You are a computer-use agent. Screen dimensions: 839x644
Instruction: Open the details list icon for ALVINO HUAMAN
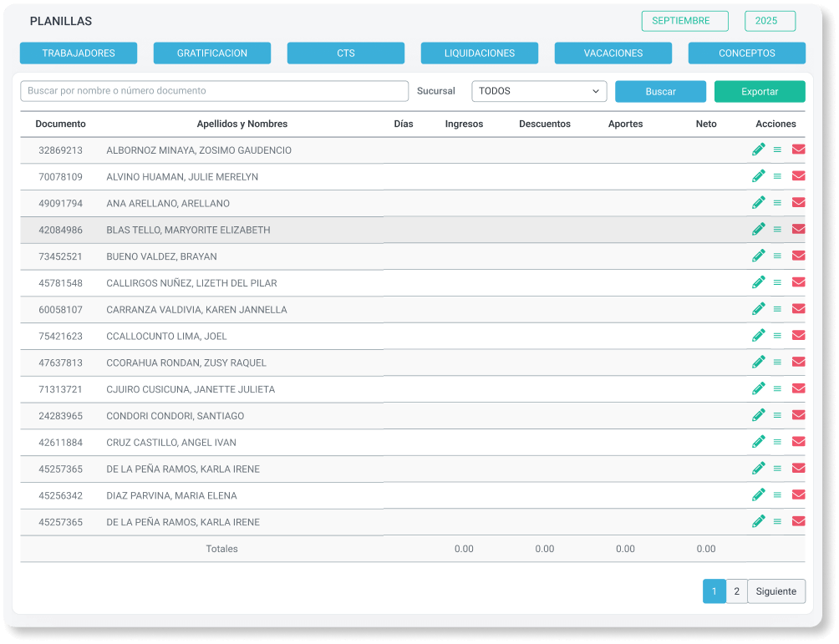[x=777, y=176]
